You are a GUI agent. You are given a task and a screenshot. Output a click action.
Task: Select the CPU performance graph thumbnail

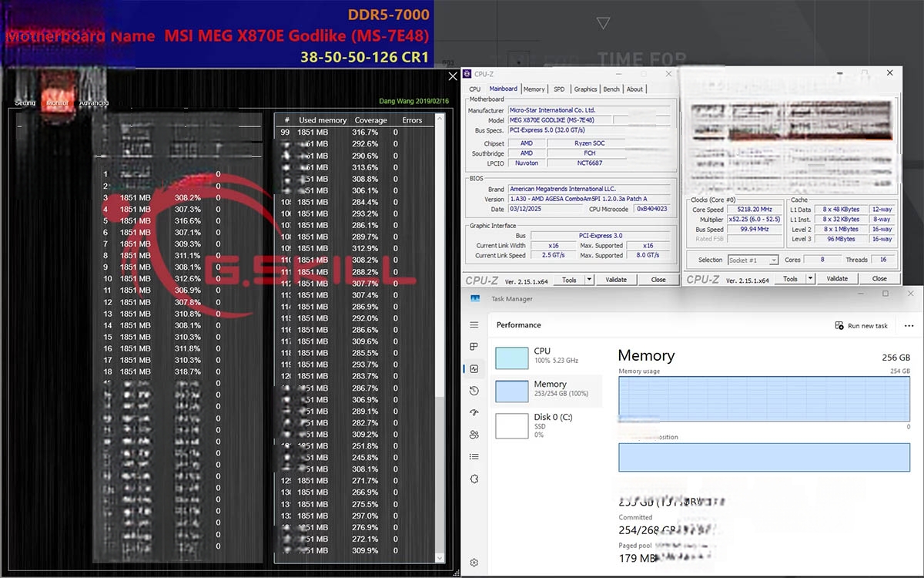(x=512, y=358)
